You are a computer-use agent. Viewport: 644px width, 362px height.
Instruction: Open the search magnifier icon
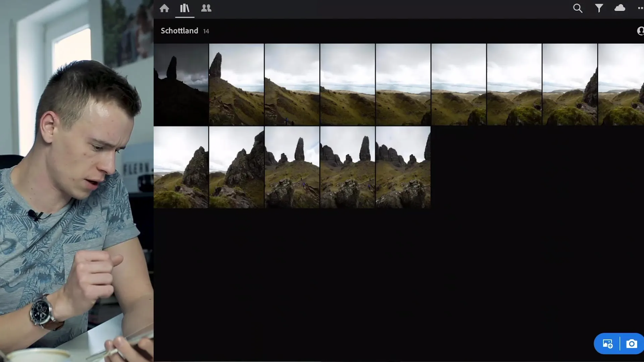pos(578,8)
